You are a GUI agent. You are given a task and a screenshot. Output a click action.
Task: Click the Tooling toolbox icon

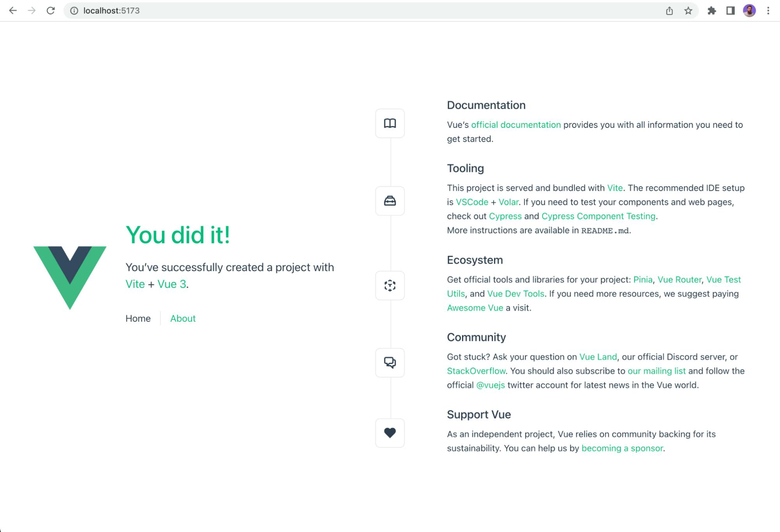click(390, 201)
